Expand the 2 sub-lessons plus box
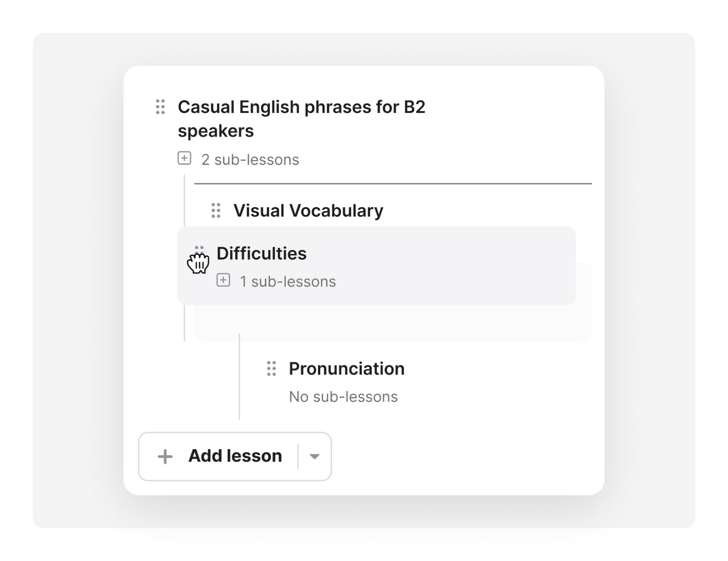The height and width of the screenshot is (561, 728). pos(184,159)
